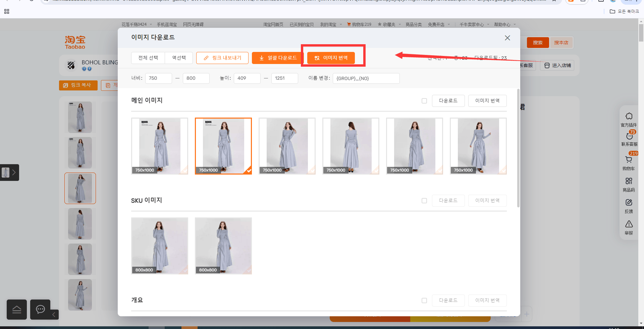Click the 이미지 번역 translate button in toolbar
The image size is (644, 329).
(x=331, y=58)
